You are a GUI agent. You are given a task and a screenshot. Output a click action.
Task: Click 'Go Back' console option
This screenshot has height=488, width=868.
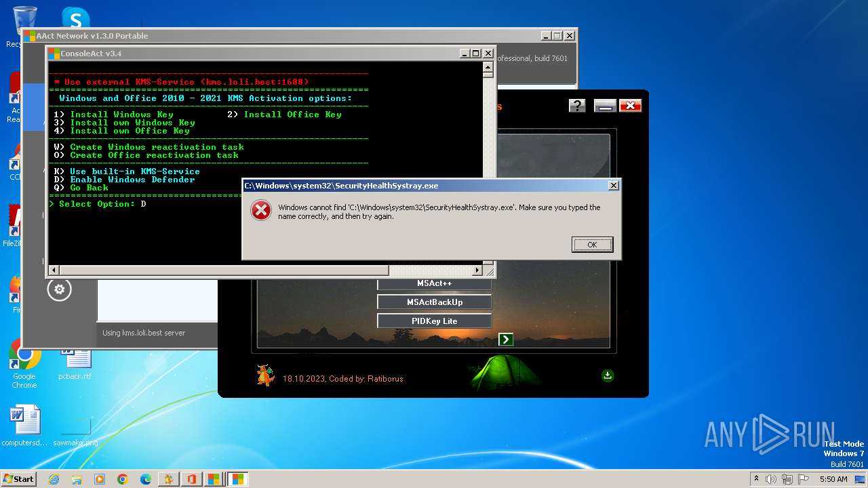tap(81, 188)
